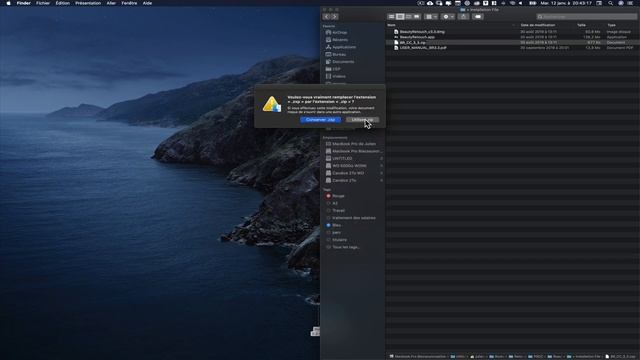Click the BR_CC_3_3 file in path bar

tap(621, 357)
